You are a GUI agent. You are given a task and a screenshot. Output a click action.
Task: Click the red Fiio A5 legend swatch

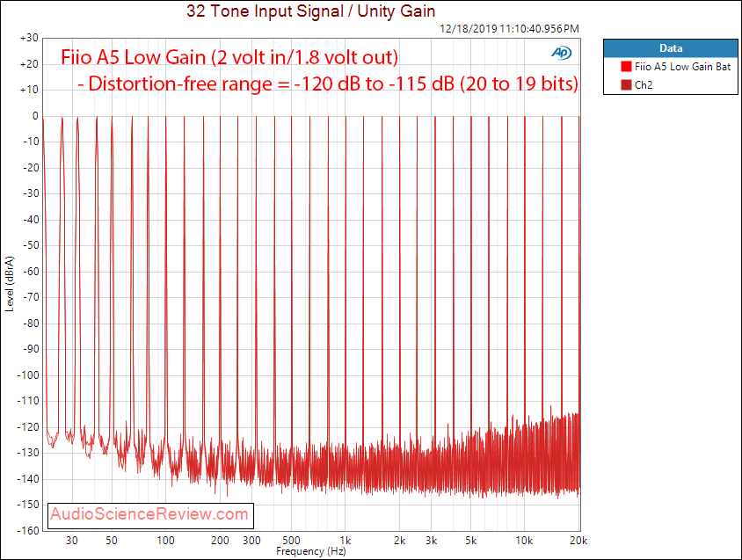(626, 67)
